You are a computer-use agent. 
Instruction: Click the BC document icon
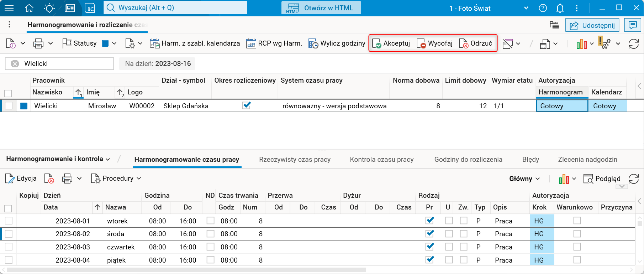tap(90, 8)
